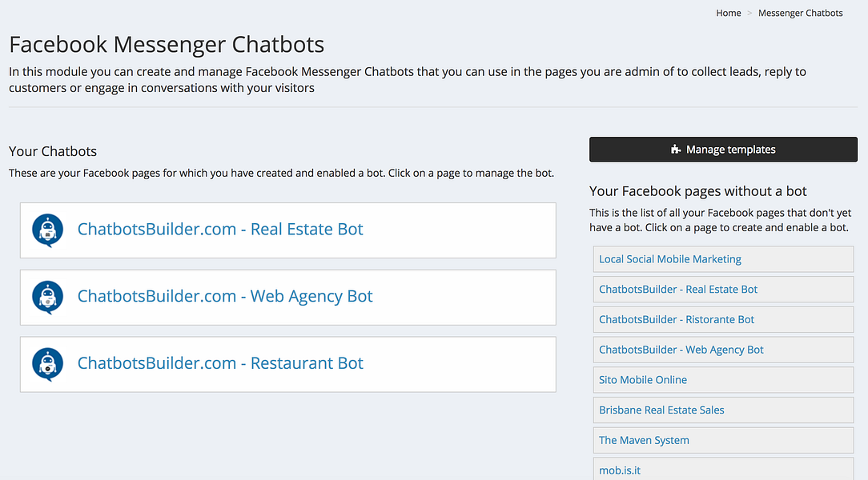Viewport: 868px width, 480px height.
Task: Create a bot for The Maven System page
Action: tap(644, 440)
